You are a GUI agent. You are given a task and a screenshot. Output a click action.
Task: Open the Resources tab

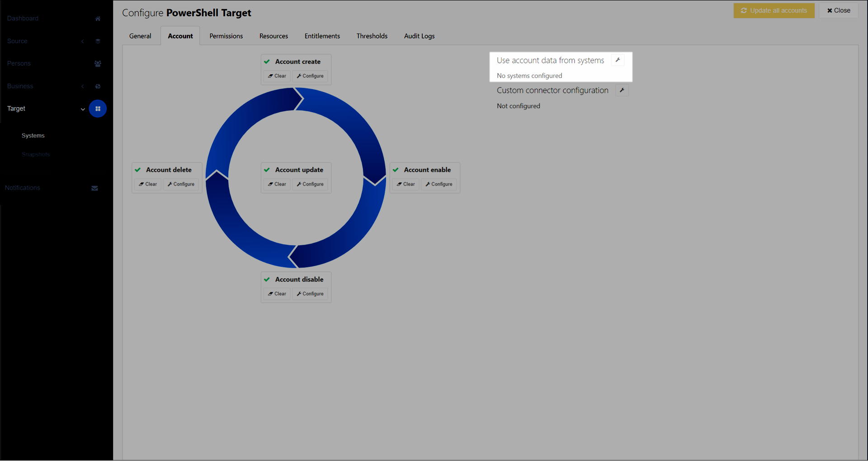coord(274,36)
